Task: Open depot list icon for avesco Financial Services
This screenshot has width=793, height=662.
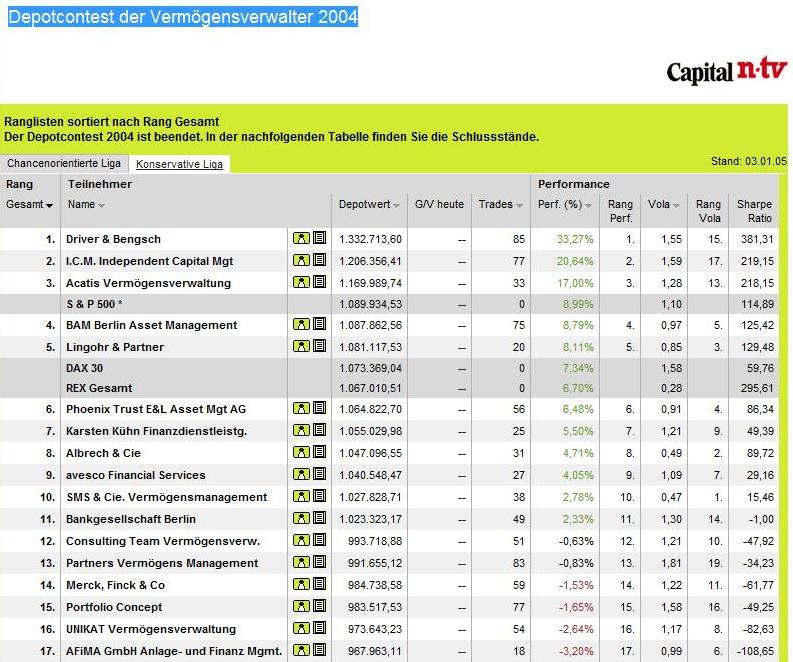Action: [319, 474]
